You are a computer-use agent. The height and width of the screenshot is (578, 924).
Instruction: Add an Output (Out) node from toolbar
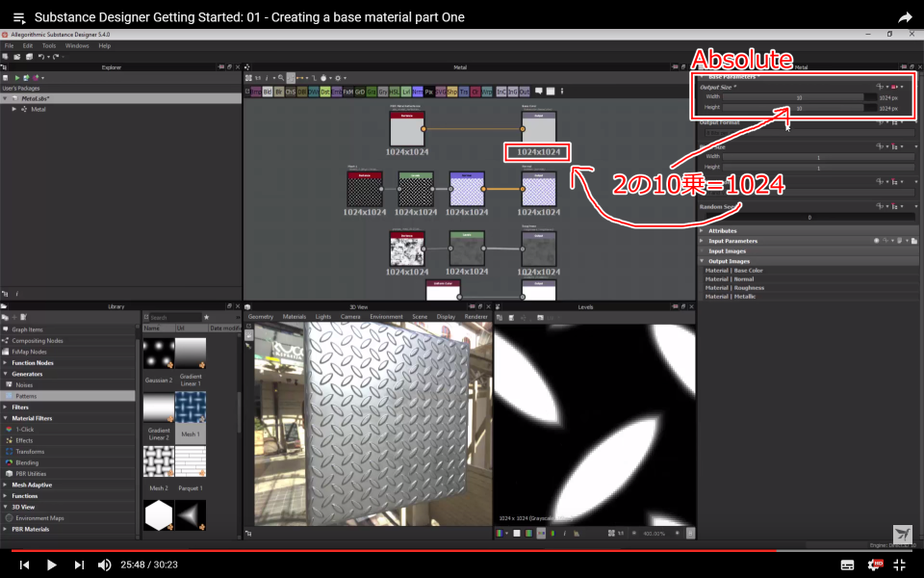(525, 92)
